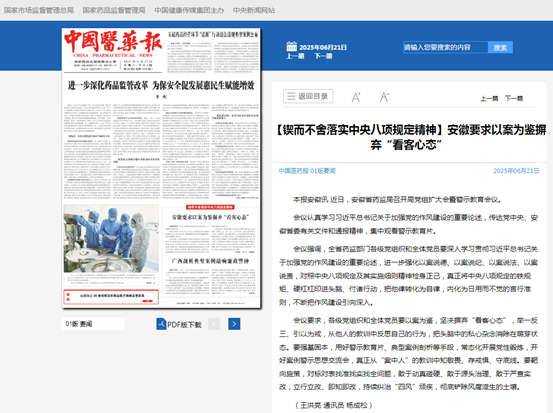Open headline 进一步深化药品监管改革 on newspaper page
The width and height of the screenshot is (553, 413).
pyautogui.click(x=161, y=85)
